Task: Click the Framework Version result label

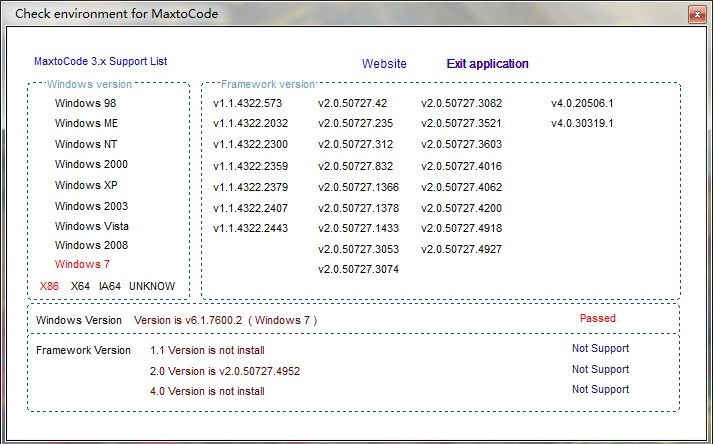Action: (x=83, y=350)
